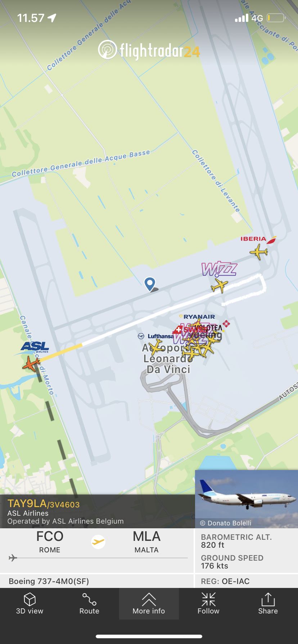Tap the flightradar24 logo
This screenshot has width=298, height=644.
(149, 50)
